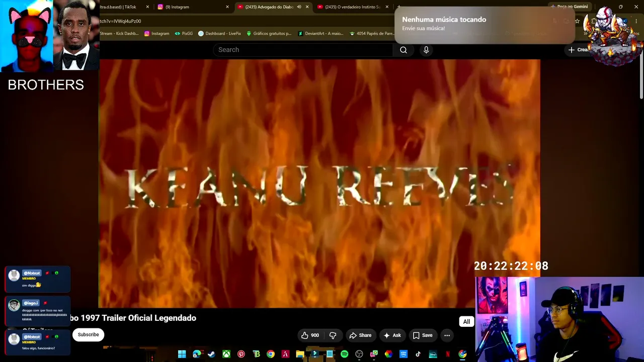
Task: Mute the Advogado do Diabo tab audio
Action: (299, 7)
